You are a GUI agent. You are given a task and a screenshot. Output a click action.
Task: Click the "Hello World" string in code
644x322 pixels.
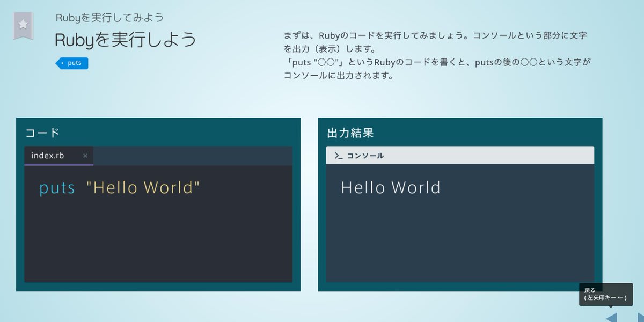tap(143, 187)
